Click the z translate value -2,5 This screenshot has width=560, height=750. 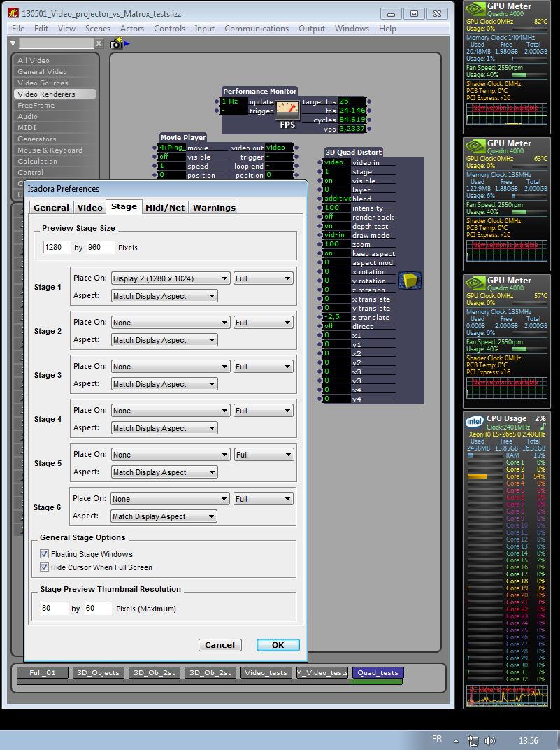pos(338,317)
